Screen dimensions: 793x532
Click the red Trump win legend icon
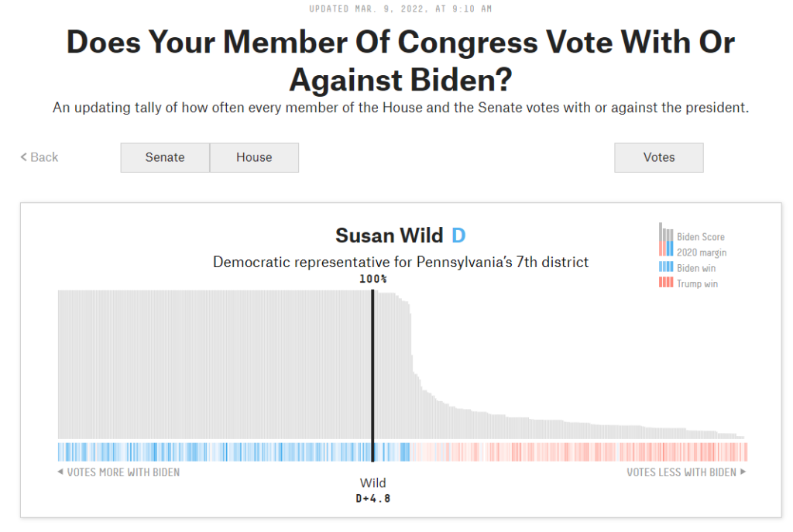[x=666, y=283]
